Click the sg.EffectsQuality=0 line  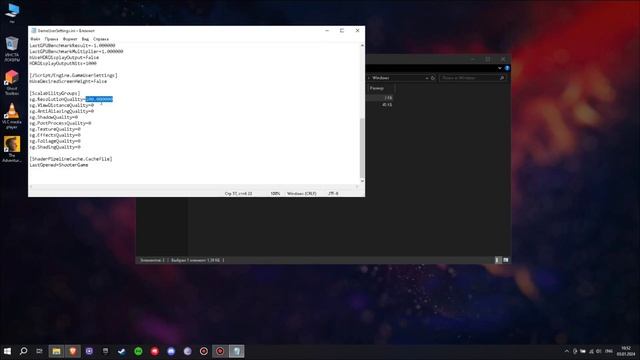tap(55, 135)
